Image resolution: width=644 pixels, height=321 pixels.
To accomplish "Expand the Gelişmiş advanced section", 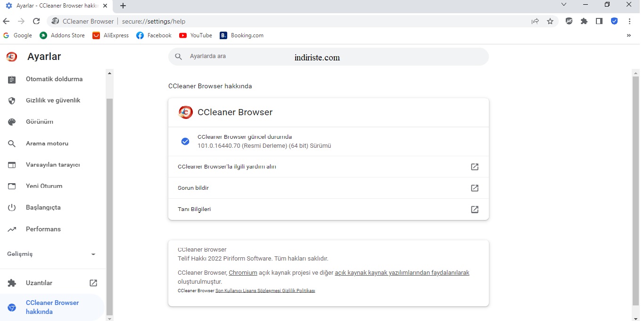I will tap(52, 254).
